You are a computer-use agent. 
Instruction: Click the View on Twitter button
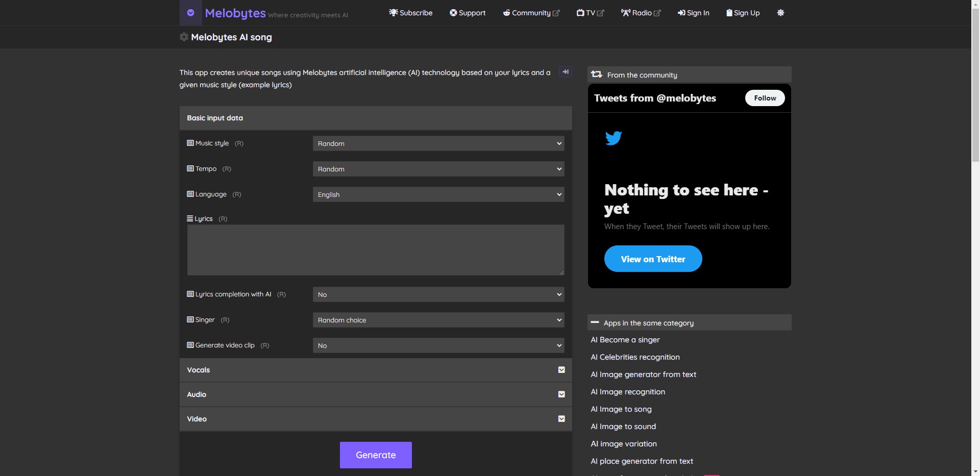coord(653,259)
